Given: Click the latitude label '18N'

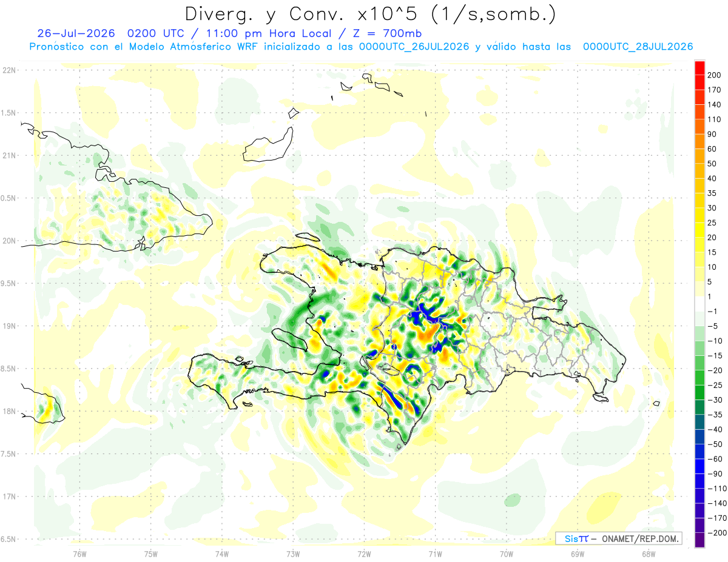Looking at the screenshot, I should point(9,412).
